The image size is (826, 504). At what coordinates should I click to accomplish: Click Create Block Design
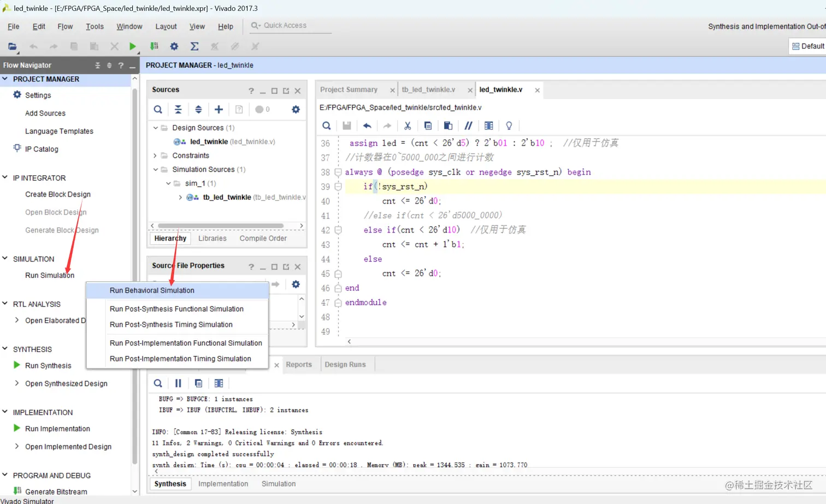click(x=58, y=194)
